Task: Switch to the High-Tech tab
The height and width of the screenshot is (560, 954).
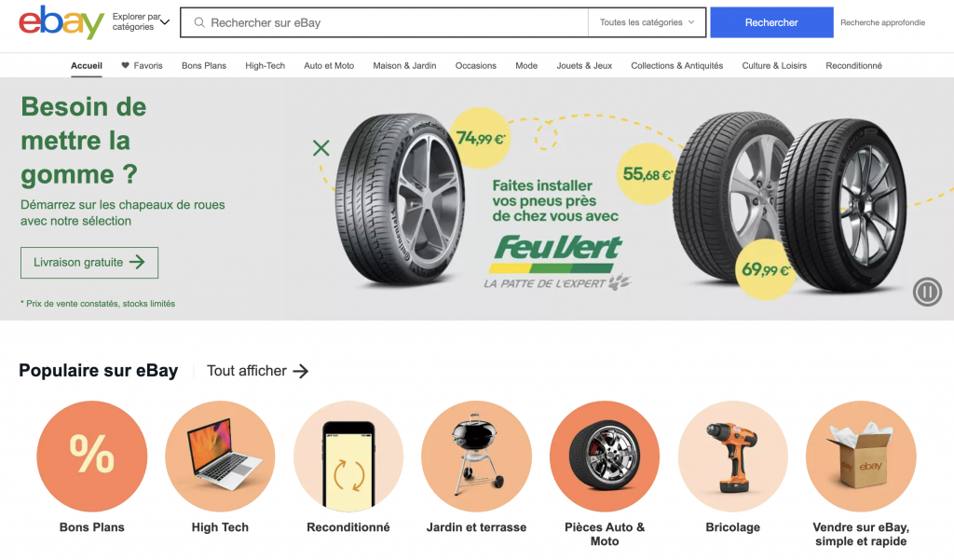Action: [265, 66]
